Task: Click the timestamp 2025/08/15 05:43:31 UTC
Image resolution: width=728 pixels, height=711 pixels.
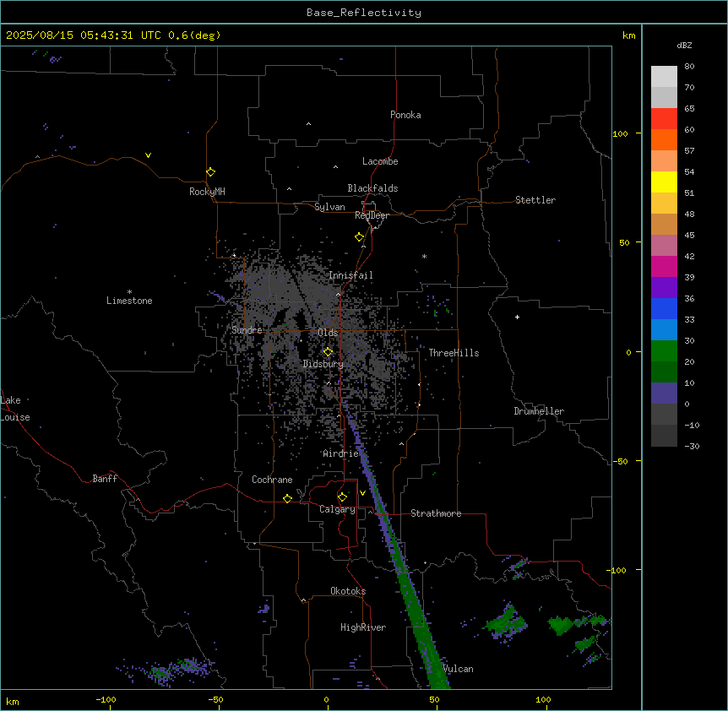Action: pyautogui.click(x=84, y=35)
